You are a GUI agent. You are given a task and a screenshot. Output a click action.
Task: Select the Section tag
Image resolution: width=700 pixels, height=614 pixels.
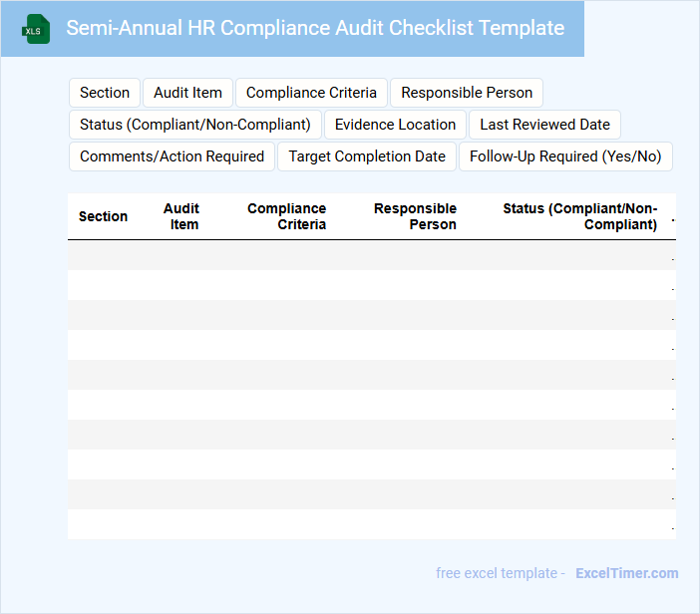pos(105,93)
